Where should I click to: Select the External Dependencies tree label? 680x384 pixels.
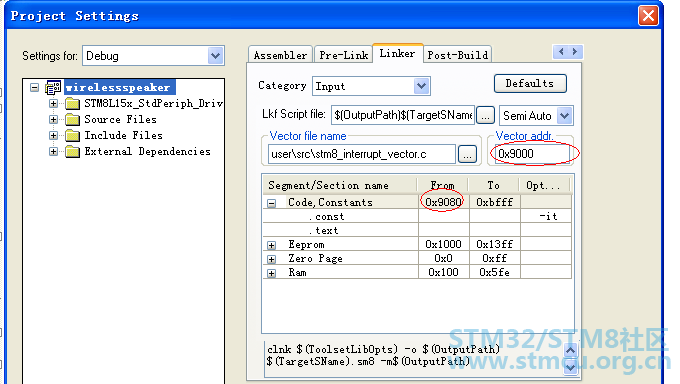pyautogui.click(x=147, y=151)
